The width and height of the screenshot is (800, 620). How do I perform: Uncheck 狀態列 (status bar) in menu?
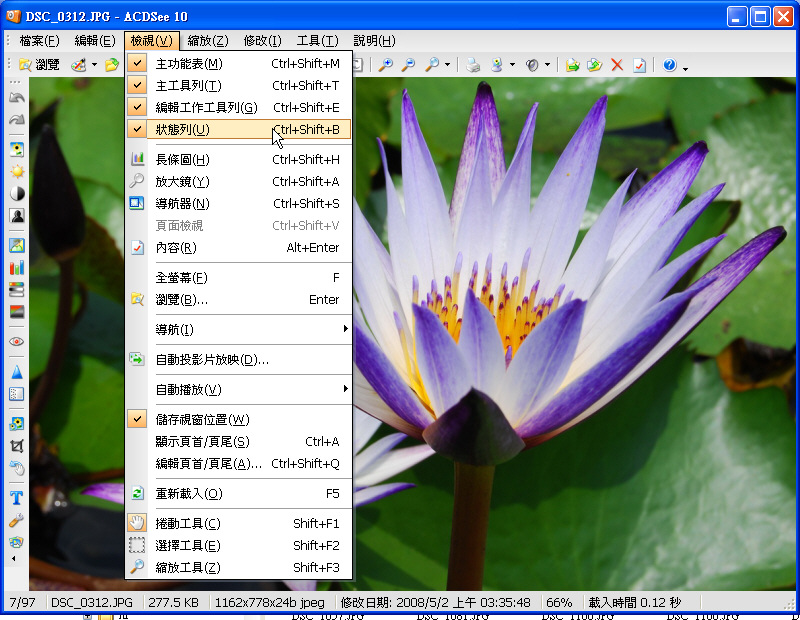click(182, 129)
